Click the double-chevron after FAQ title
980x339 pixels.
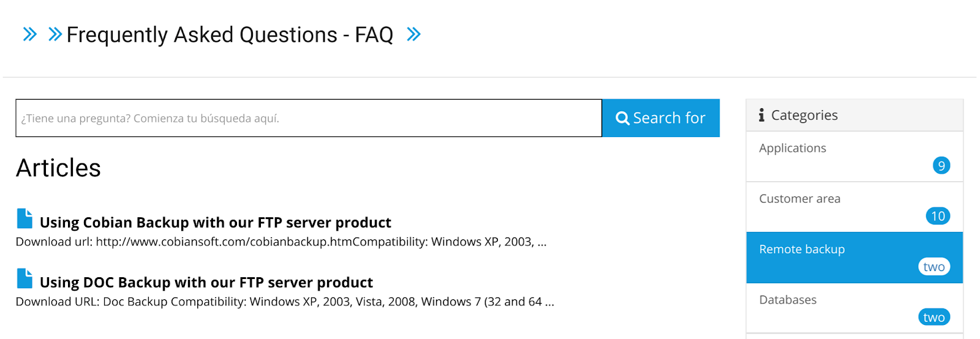point(414,34)
